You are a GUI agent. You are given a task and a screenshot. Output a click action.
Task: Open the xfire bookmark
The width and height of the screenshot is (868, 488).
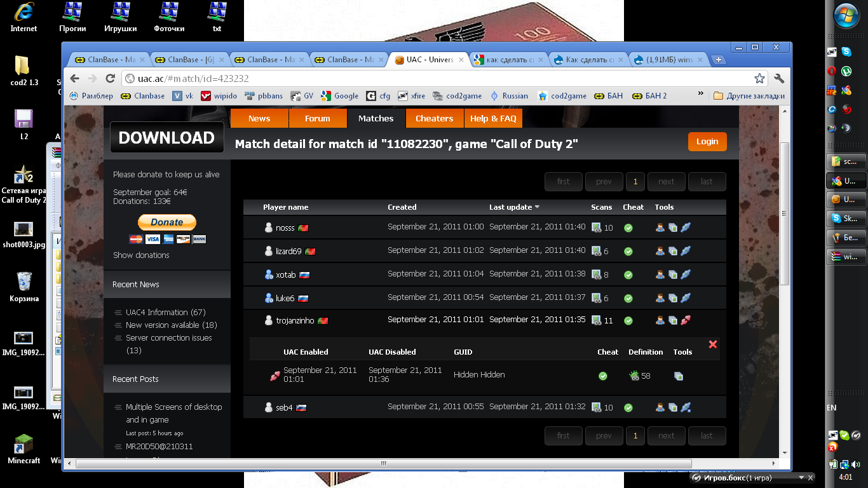[x=411, y=96]
